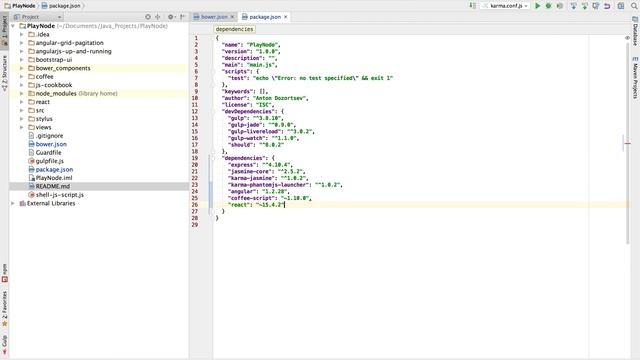The height and width of the screenshot is (360, 640).
Task: Open the karma.conf.js run configuration dropdown
Action: (505, 6)
